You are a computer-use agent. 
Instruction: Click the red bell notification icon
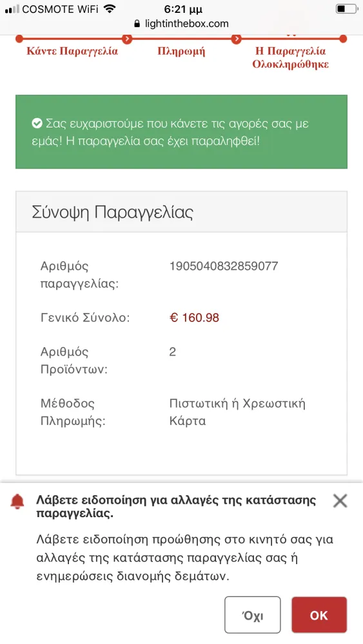coord(17,502)
